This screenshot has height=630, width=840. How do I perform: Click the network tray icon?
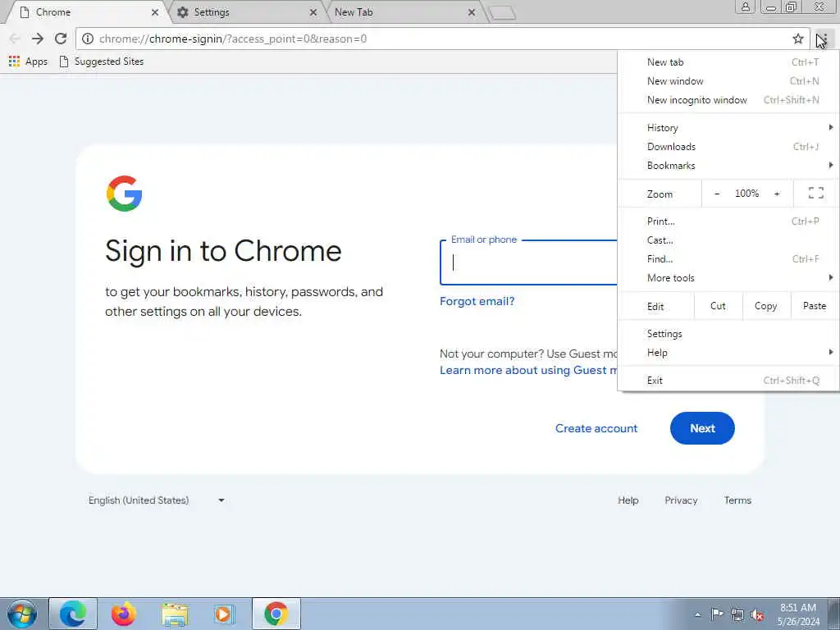coord(737,614)
